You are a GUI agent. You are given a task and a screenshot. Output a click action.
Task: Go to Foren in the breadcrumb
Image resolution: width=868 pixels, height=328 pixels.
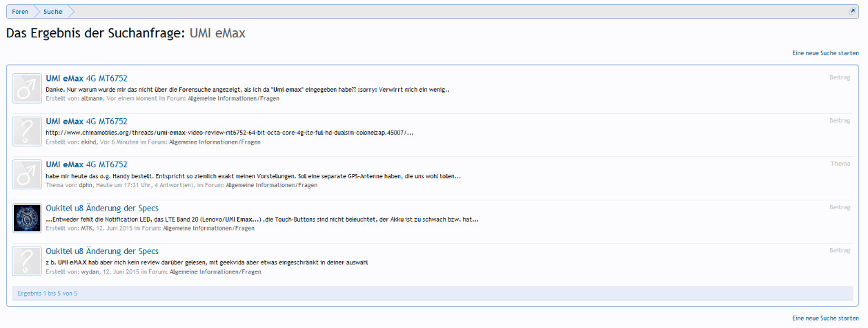(20, 12)
